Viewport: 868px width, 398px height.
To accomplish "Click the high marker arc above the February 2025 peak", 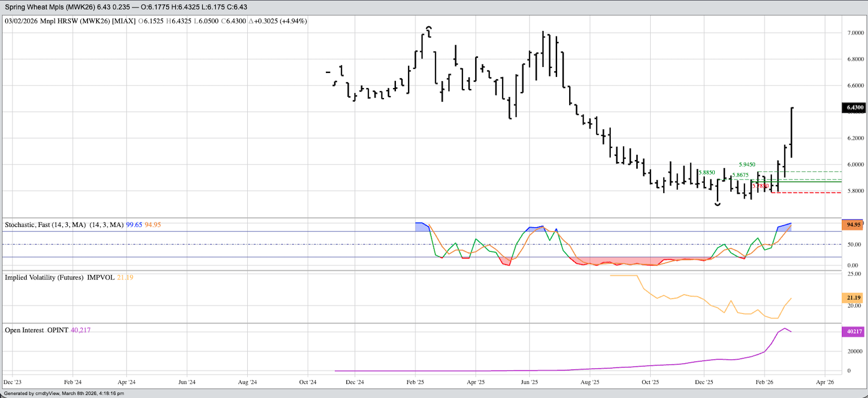I will [x=428, y=27].
